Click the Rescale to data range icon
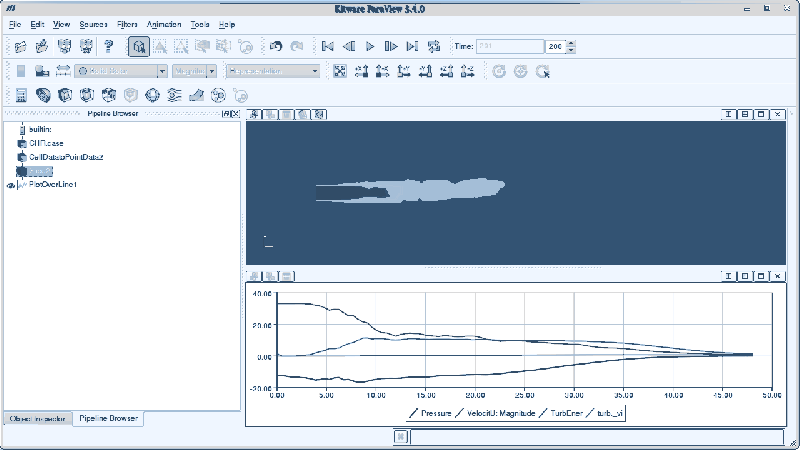Screen dimensions: 800x450 pos(63,71)
